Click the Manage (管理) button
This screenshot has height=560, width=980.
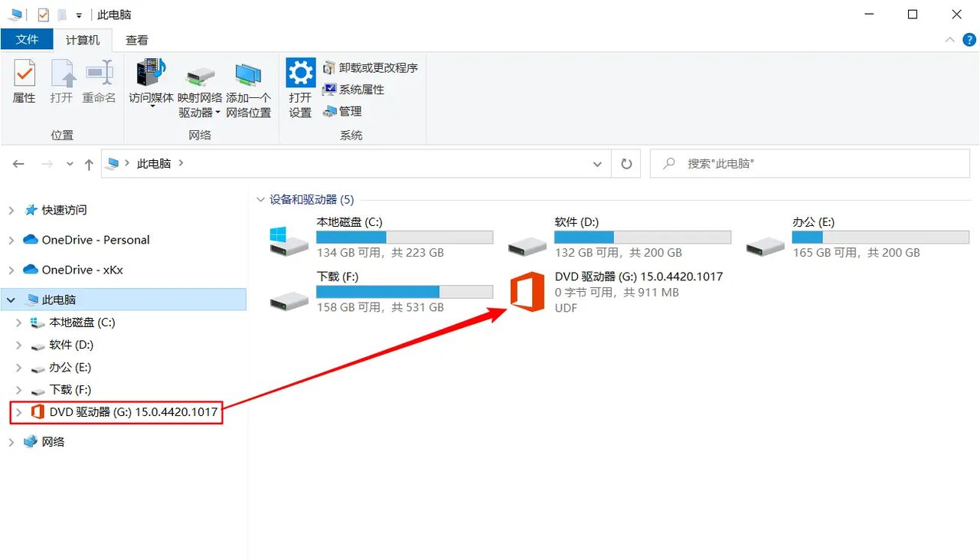(341, 111)
